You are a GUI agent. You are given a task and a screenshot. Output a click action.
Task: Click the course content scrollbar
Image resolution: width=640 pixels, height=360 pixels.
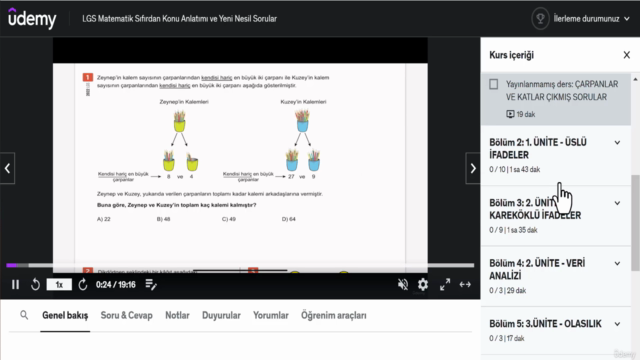pos(635,222)
